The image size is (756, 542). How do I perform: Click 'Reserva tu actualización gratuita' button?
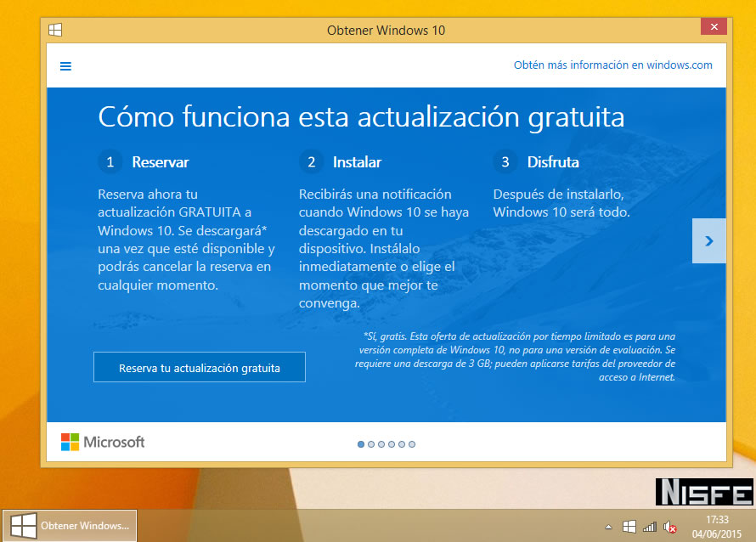pyautogui.click(x=200, y=368)
